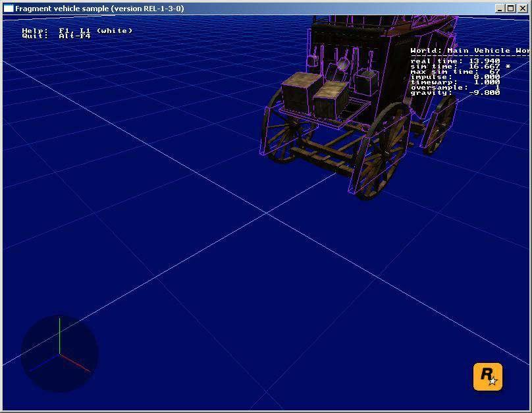Click the 'sim time: 16.667' readout
This screenshot has width=532, height=413.
[x=455, y=66]
